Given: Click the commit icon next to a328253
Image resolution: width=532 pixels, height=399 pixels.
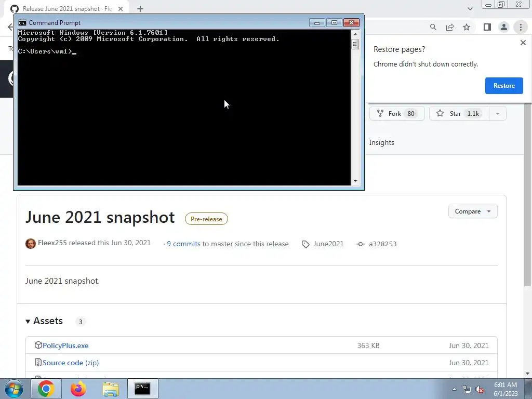Looking at the screenshot, I should [361, 244].
